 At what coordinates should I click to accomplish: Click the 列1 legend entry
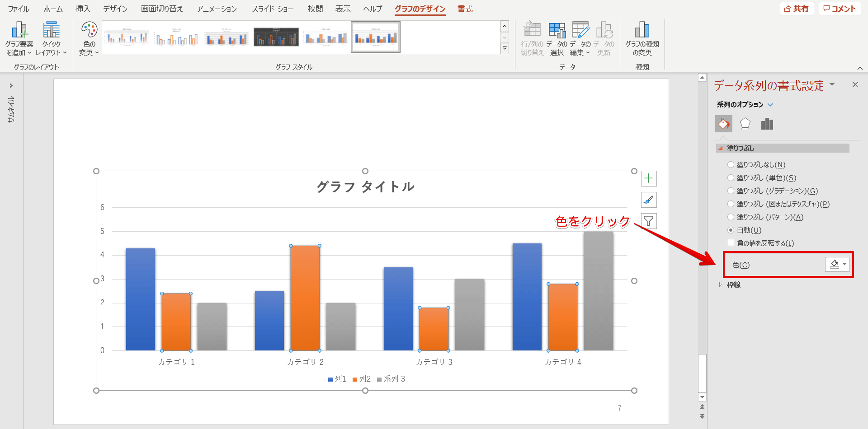point(337,379)
